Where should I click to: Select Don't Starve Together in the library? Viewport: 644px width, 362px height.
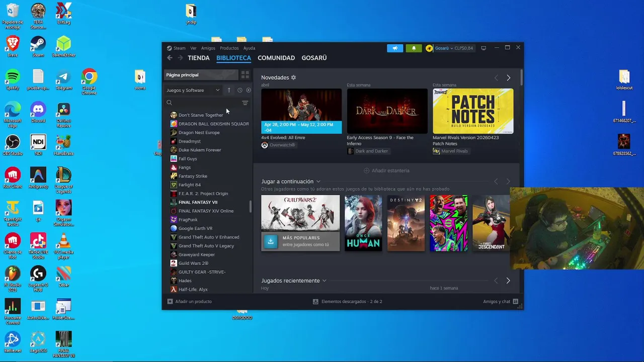pyautogui.click(x=201, y=115)
